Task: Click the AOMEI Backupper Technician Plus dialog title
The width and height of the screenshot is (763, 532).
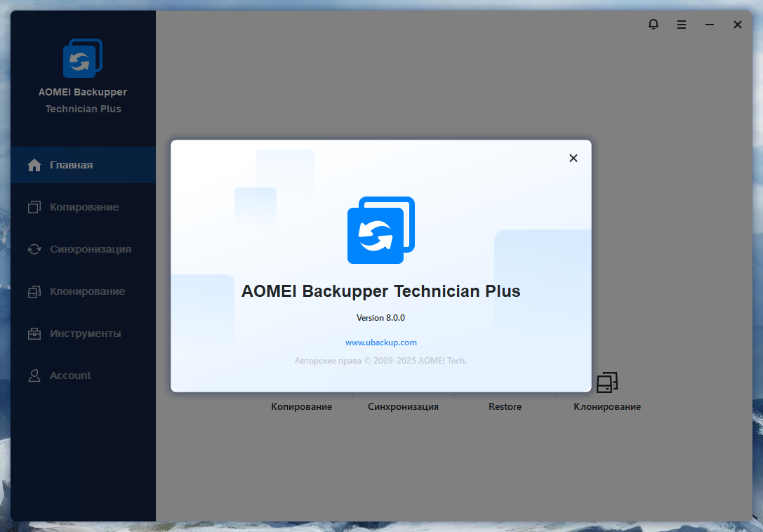Action: coord(381,291)
